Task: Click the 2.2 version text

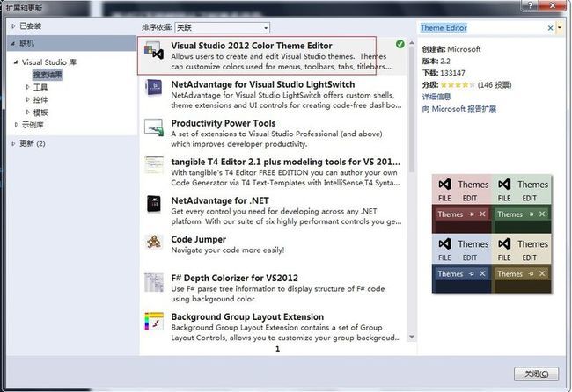Action: pyautogui.click(x=445, y=62)
